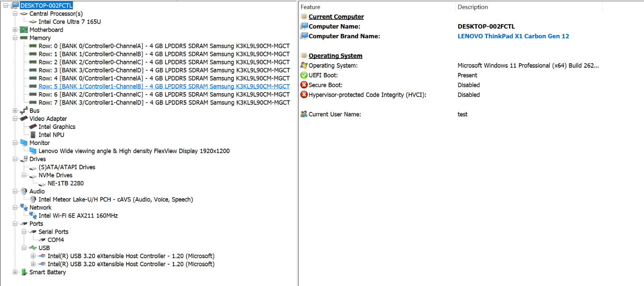
Task: Collapse the Video Adapter node
Action: pos(15,119)
